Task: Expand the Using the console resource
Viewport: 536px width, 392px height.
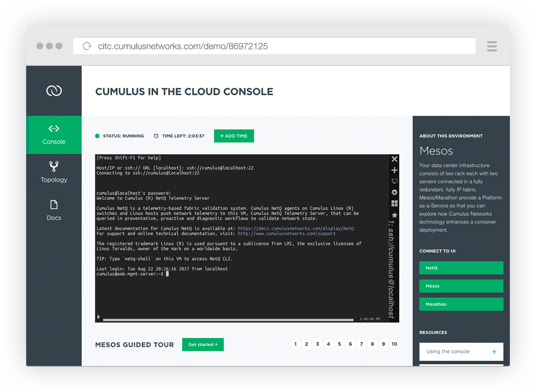Action: [461, 351]
